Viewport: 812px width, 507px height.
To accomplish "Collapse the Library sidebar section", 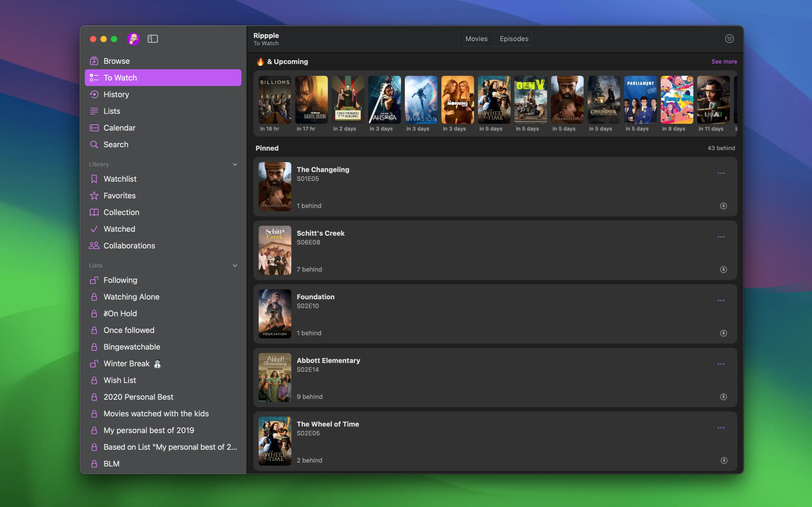I will click(x=235, y=164).
